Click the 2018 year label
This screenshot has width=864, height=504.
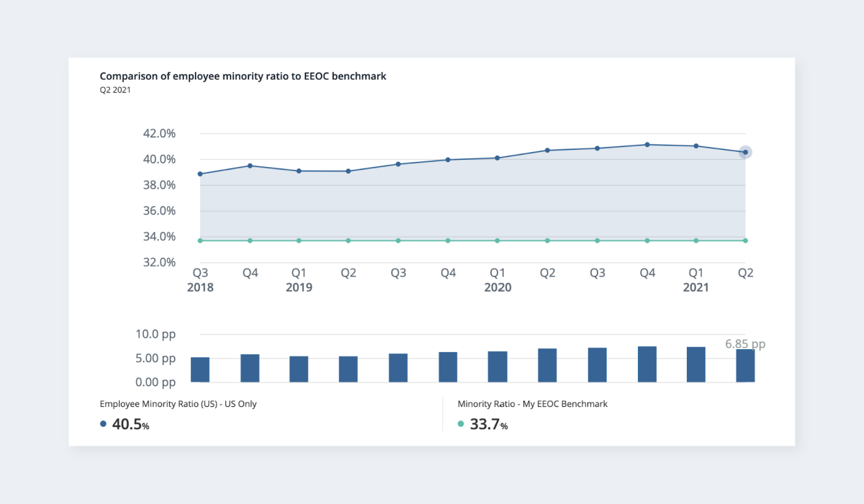200,287
